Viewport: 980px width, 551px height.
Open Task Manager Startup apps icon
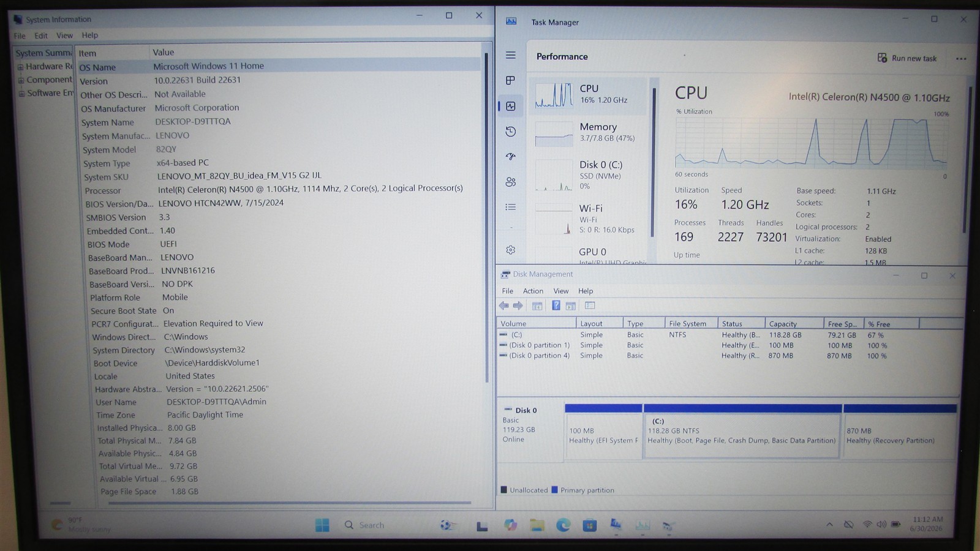tap(511, 156)
